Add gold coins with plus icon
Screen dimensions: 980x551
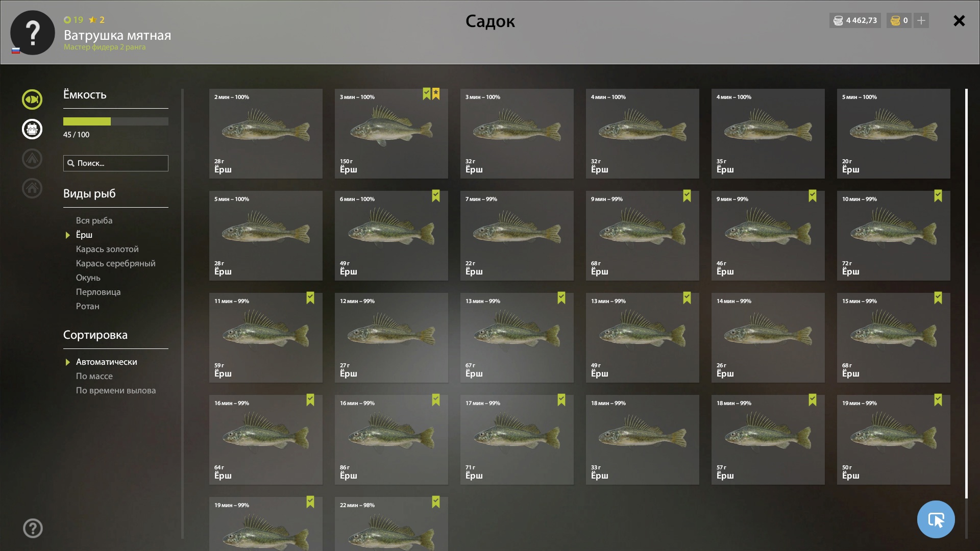coord(921,20)
